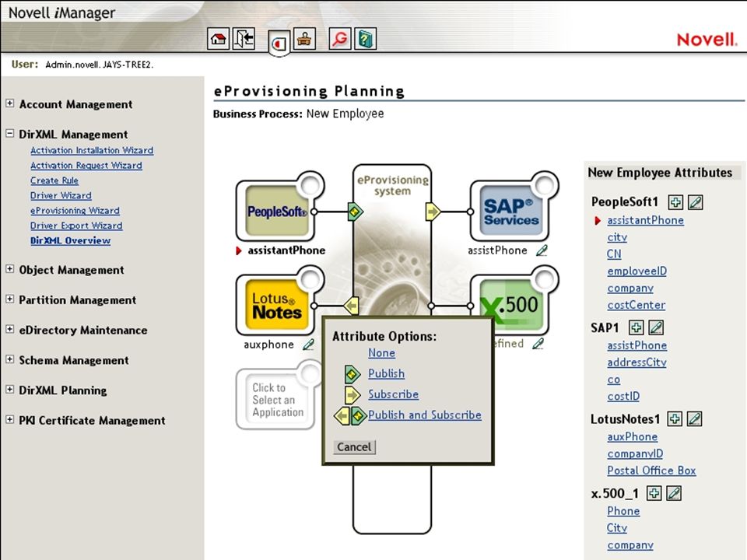
Task: Click the Home icon in the toolbar
Action: coord(219,39)
